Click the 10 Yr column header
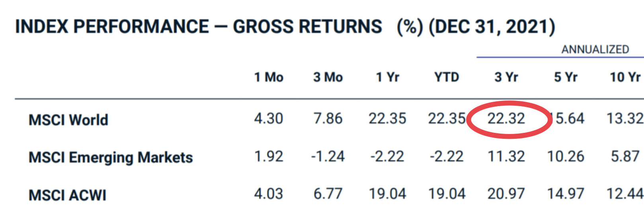 click(625, 77)
